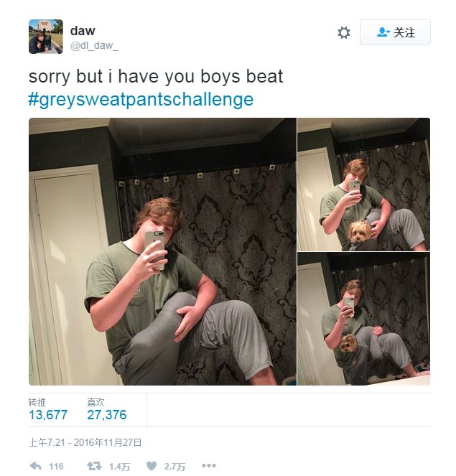Open the #greysweatpantschallenge hashtag

click(141, 99)
